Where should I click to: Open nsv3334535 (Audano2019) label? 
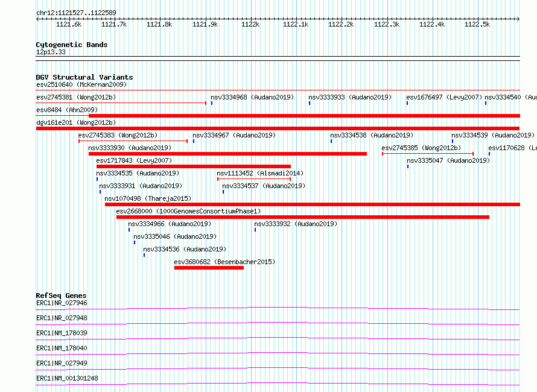[138, 173]
